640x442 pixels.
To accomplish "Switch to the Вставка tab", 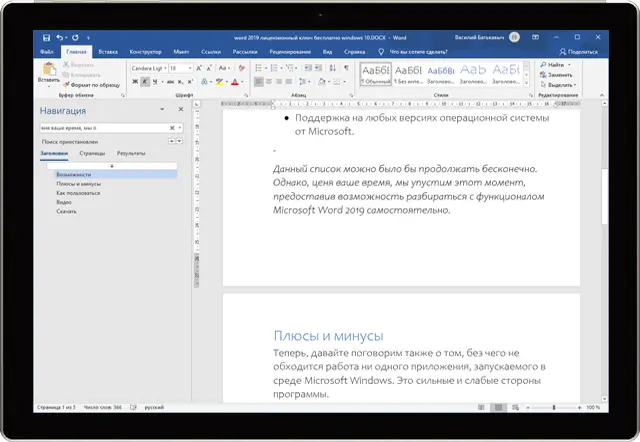I will pos(108,52).
